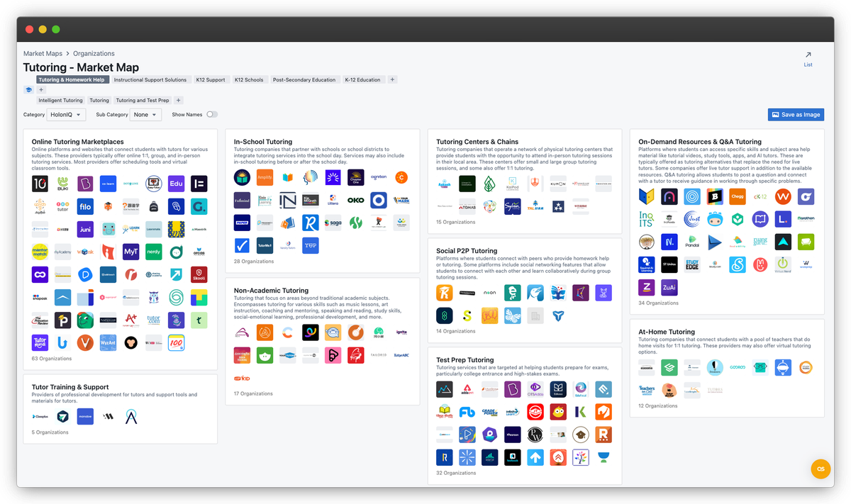Image resolution: width=851 pixels, height=504 pixels.
Task: Expand the Sub Category None dropdown
Action: (146, 114)
